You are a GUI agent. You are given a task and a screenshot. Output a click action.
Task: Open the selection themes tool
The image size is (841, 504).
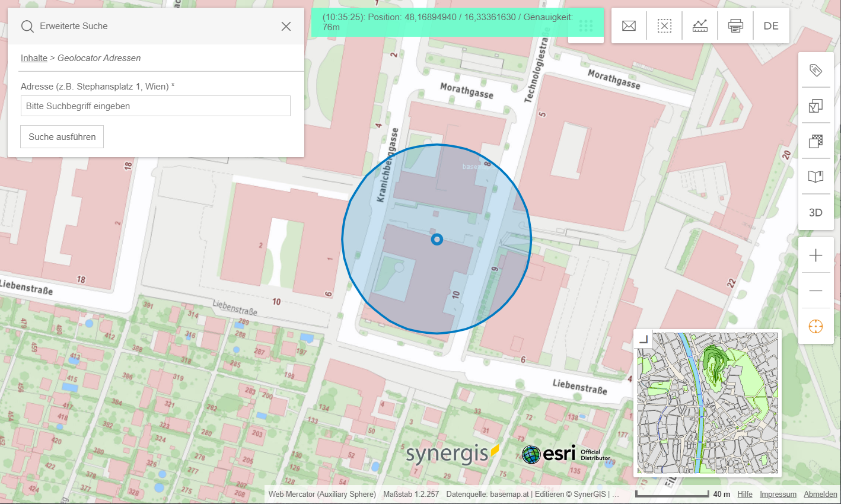pos(815,106)
